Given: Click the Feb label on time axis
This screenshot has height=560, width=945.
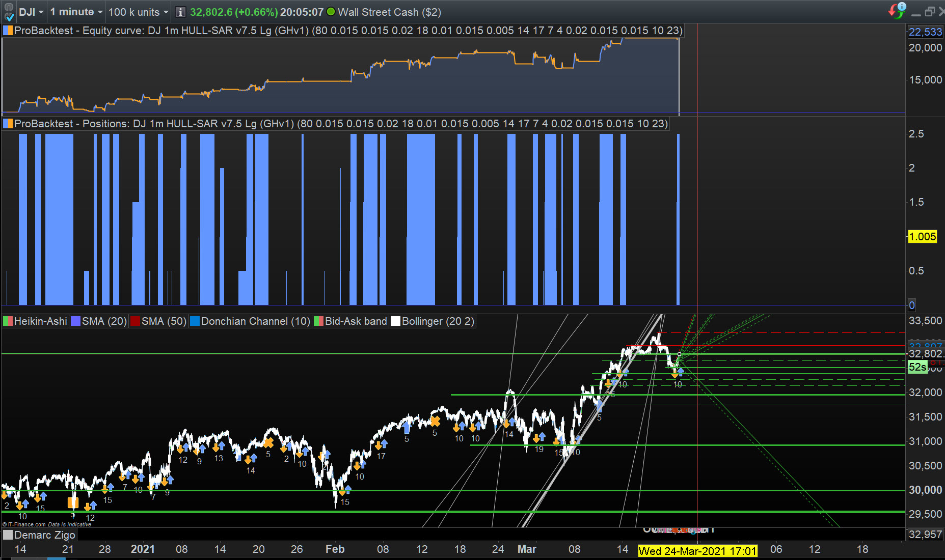Looking at the screenshot, I should coord(335,549).
